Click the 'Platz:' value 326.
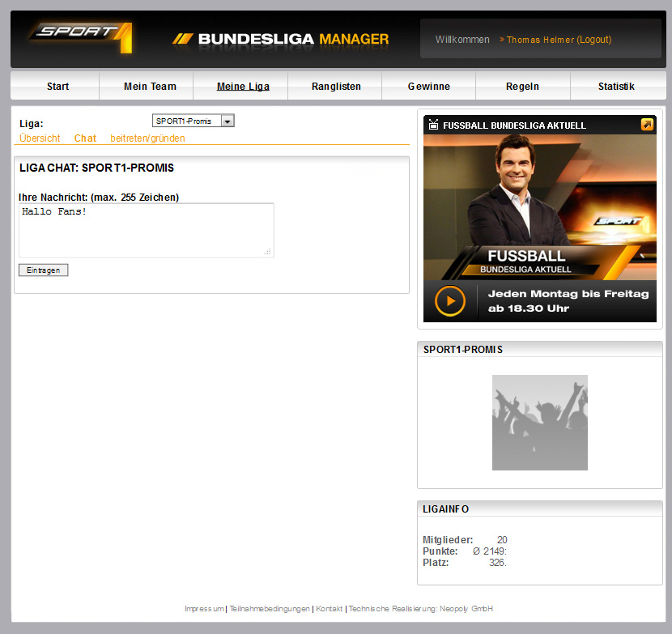This screenshot has height=634, width=672. coord(498,563)
